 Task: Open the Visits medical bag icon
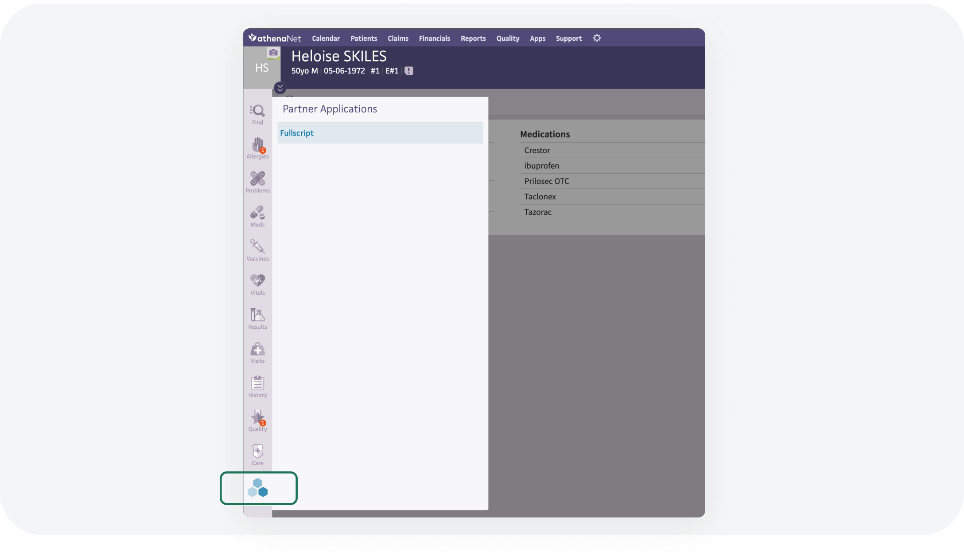(257, 351)
